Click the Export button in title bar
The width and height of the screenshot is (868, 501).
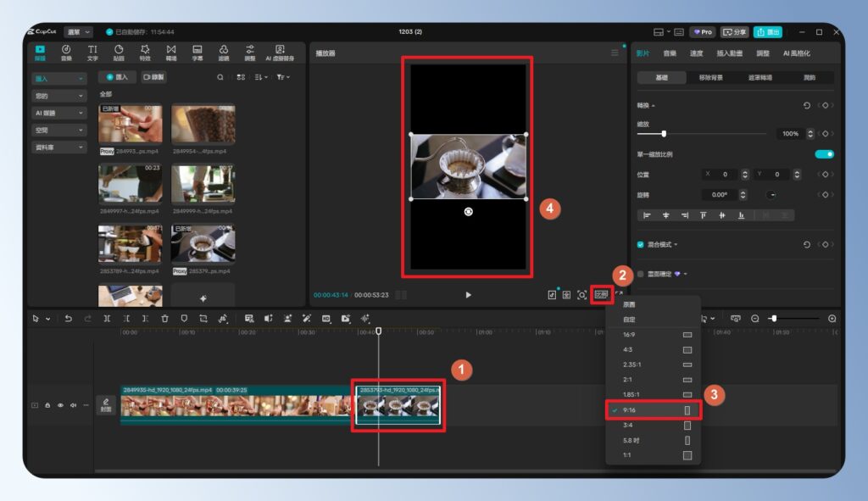coord(769,32)
